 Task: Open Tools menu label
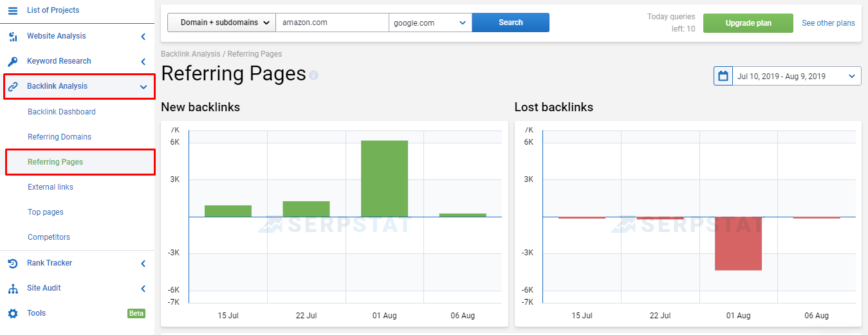[37, 313]
